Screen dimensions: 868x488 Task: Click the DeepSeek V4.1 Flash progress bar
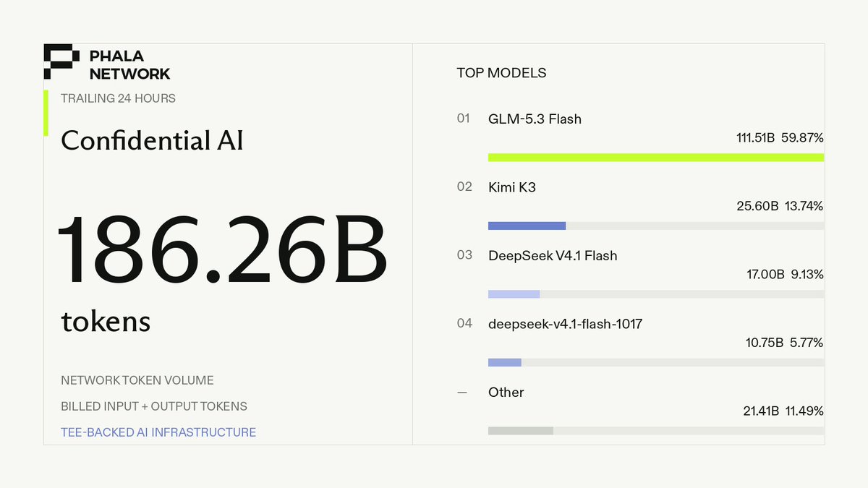(656, 294)
